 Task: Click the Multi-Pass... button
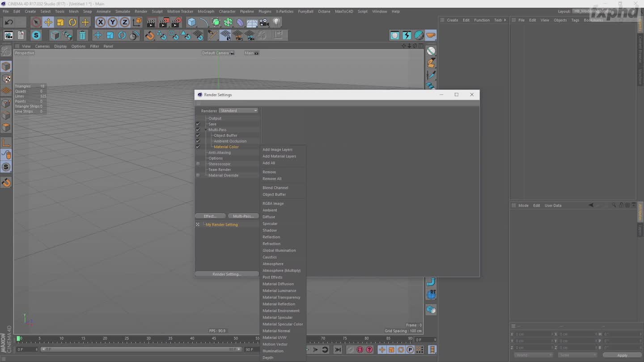point(243,216)
